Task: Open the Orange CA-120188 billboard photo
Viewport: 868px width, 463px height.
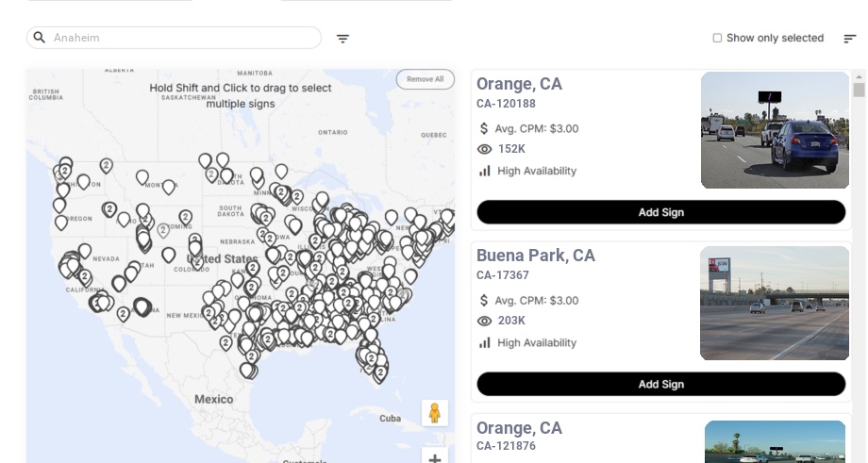Action: coord(775,130)
